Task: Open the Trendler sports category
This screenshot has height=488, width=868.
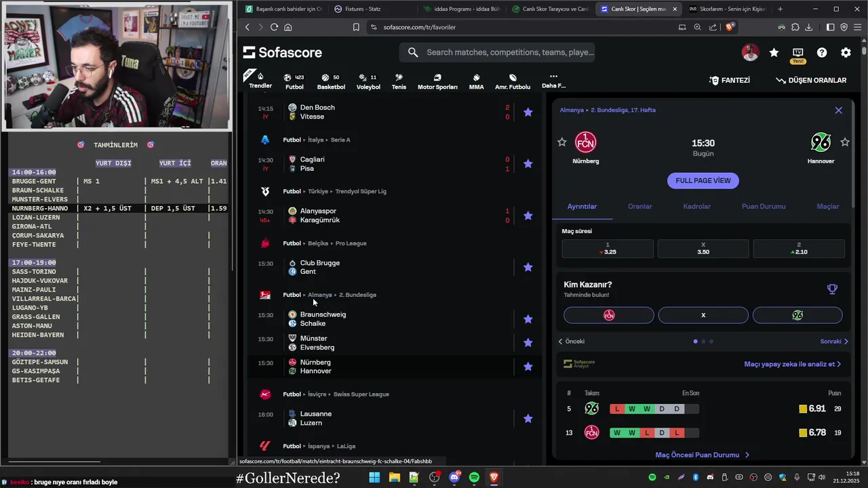Action: (260, 81)
